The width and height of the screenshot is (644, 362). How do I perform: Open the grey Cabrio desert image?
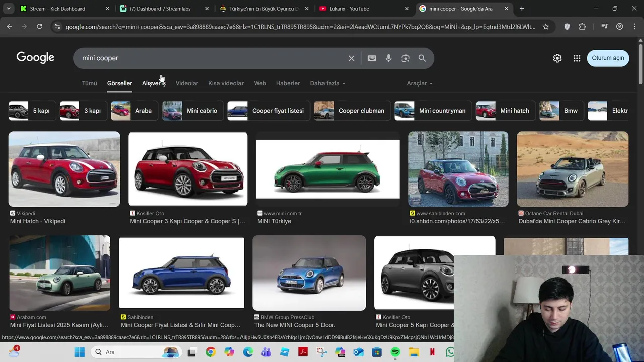click(573, 169)
